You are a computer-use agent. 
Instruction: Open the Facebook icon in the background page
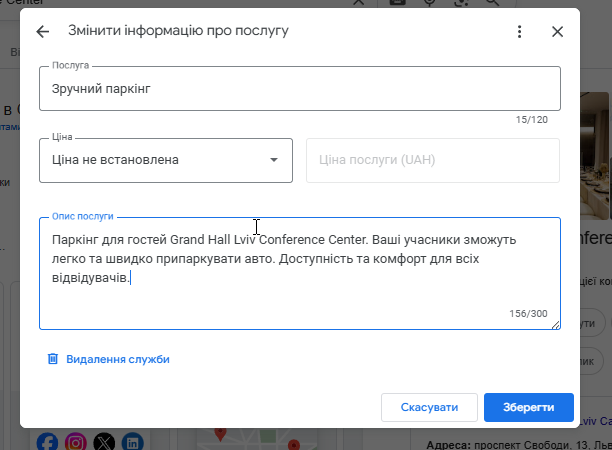[47, 442]
